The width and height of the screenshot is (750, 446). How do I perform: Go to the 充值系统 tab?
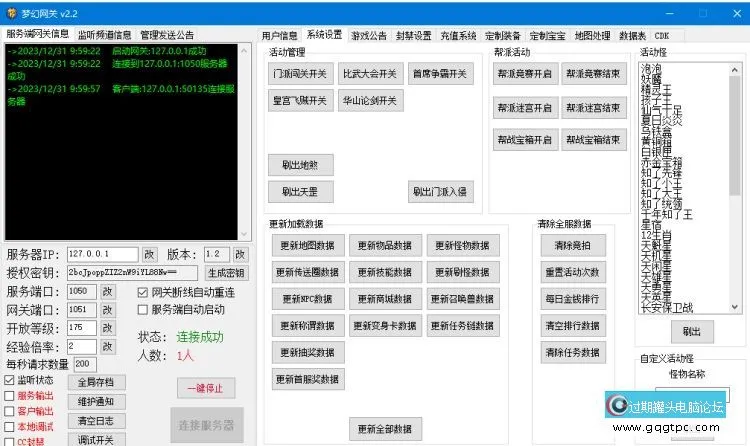click(x=458, y=36)
